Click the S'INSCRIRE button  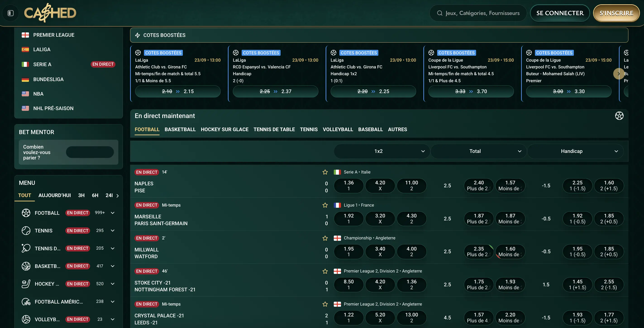(x=616, y=13)
